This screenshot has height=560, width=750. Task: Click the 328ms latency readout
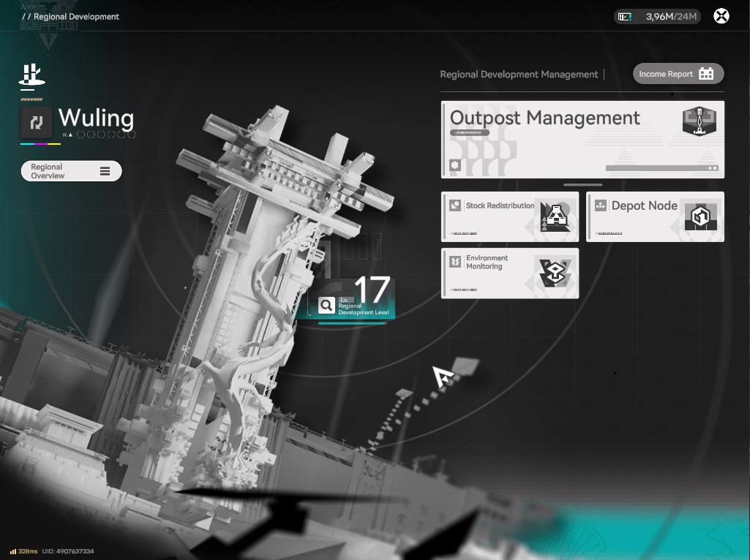pos(28,551)
